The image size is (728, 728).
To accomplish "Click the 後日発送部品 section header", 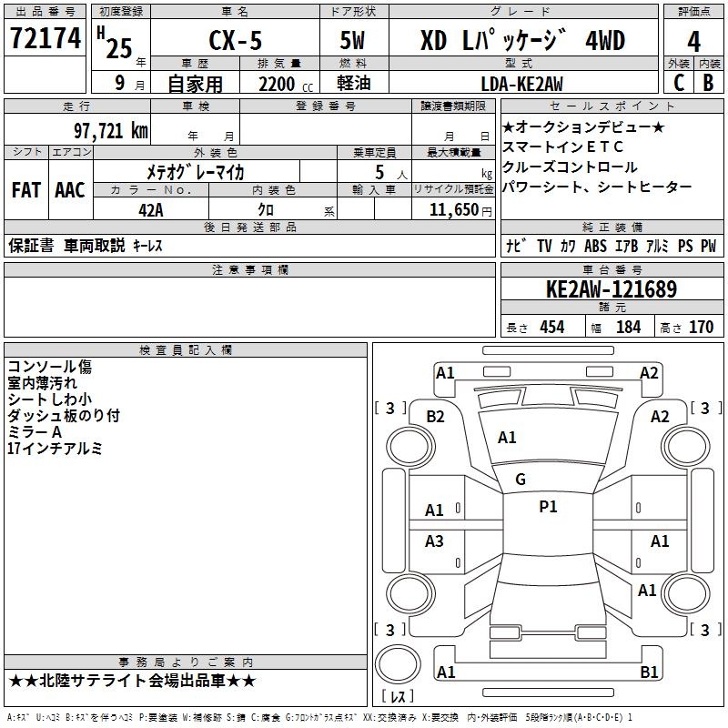I will click(x=249, y=227).
